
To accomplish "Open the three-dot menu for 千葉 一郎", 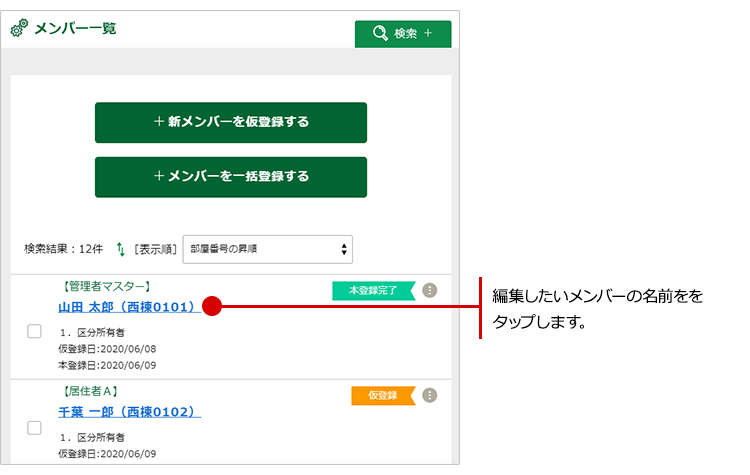I will click(430, 395).
